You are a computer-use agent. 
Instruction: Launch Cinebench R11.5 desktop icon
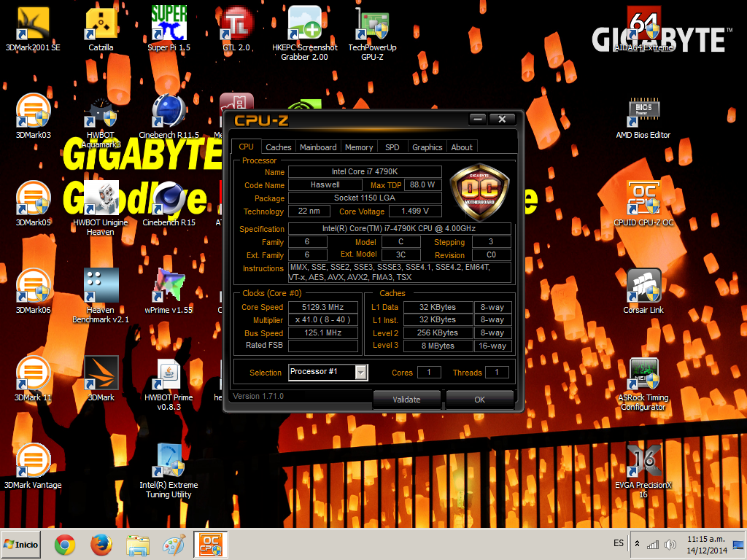point(169,116)
